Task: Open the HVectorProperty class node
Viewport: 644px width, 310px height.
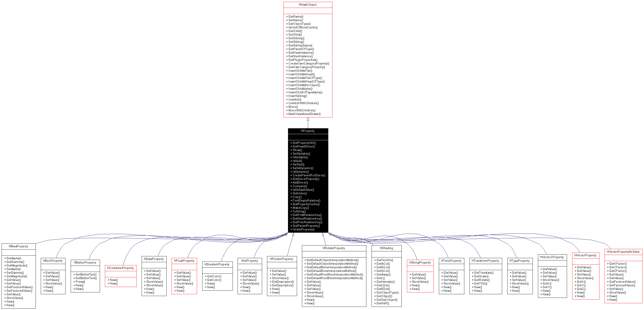Action: click(x=586, y=276)
